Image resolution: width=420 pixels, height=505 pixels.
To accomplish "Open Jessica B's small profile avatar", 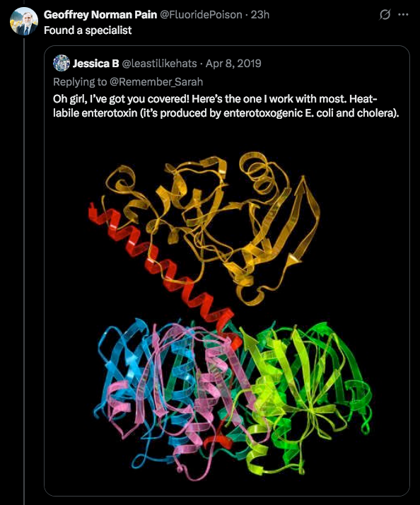I will click(x=62, y=63).
